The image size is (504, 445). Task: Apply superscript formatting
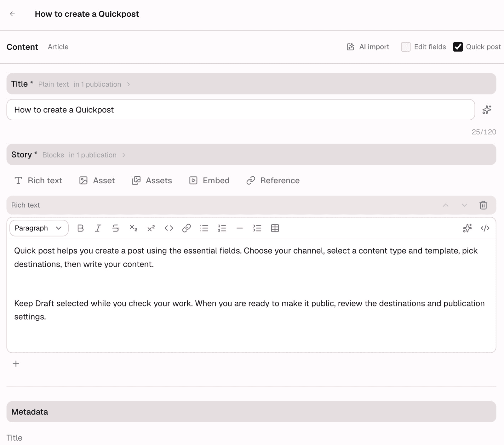click(x=151, y=228)
